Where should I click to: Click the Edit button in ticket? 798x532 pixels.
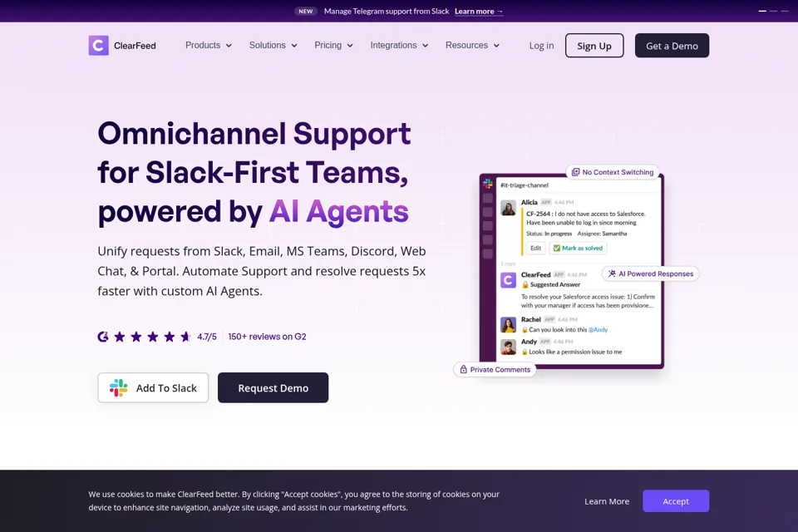click(x=536, y=248)
